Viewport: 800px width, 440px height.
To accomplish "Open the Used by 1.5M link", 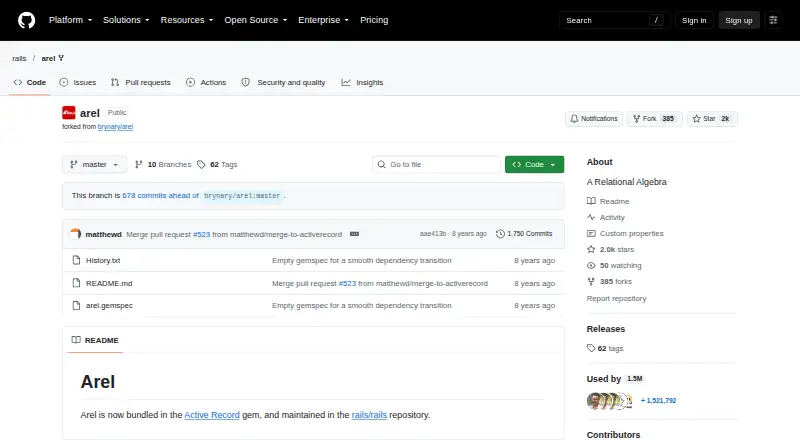I will [615, 379].
